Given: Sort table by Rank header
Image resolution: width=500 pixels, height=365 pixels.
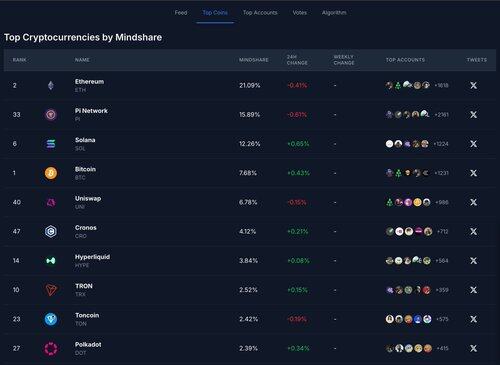Looking at the screenshot, I should (x=20, y=60).
